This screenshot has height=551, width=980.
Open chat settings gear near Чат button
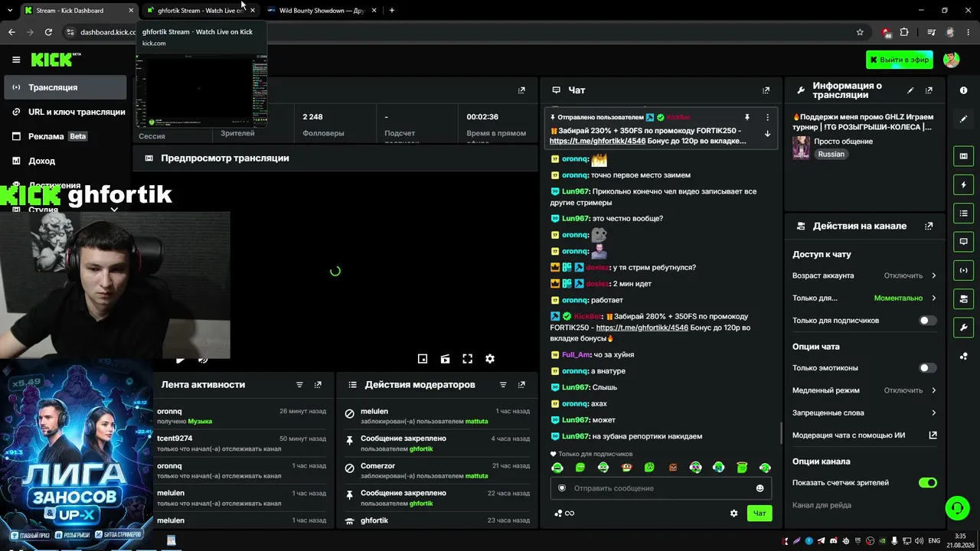click(733, 514)
